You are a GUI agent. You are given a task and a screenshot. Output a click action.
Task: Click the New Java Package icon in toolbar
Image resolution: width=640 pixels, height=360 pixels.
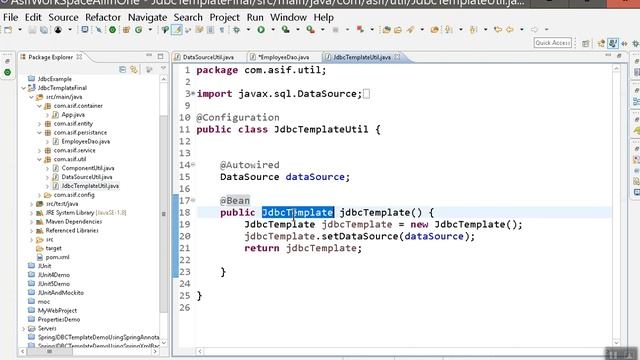[x=126, y=30]
